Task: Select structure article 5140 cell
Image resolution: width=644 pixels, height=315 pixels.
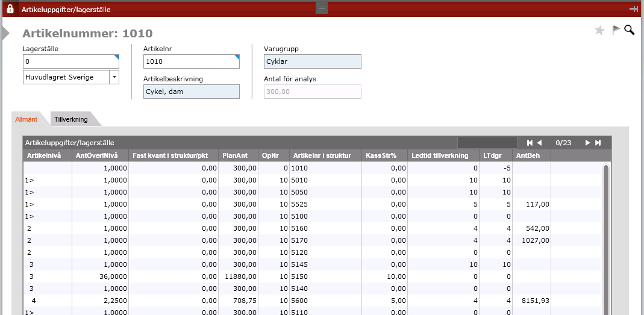Action: 326,288
